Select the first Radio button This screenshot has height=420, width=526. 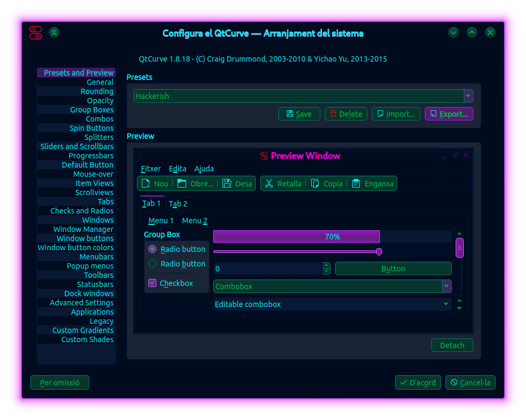tap(152, 249)
